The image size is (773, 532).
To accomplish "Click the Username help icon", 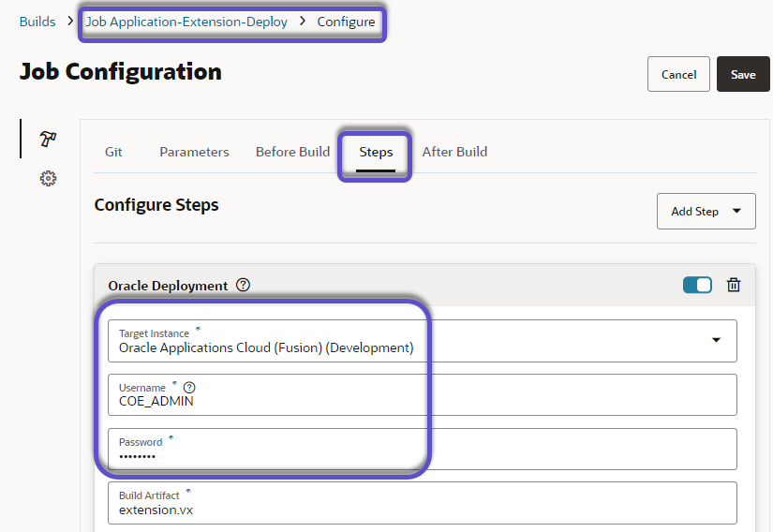I will (x=189, y=387).
